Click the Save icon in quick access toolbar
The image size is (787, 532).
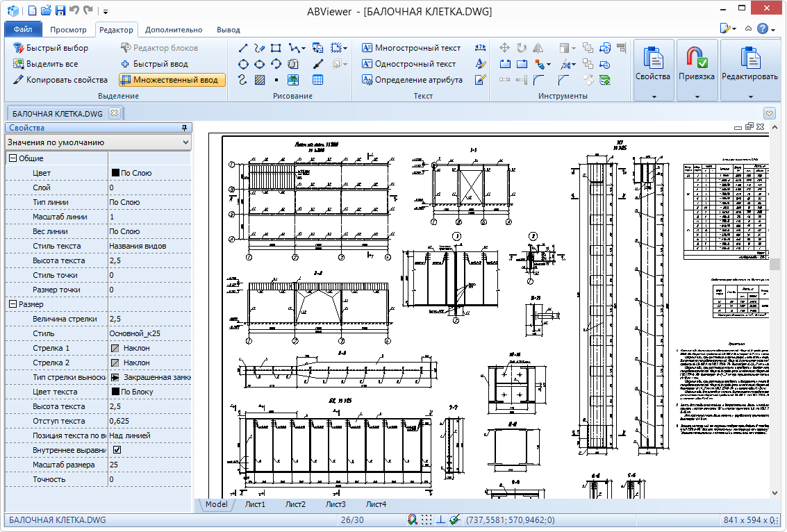click(60, 10)
